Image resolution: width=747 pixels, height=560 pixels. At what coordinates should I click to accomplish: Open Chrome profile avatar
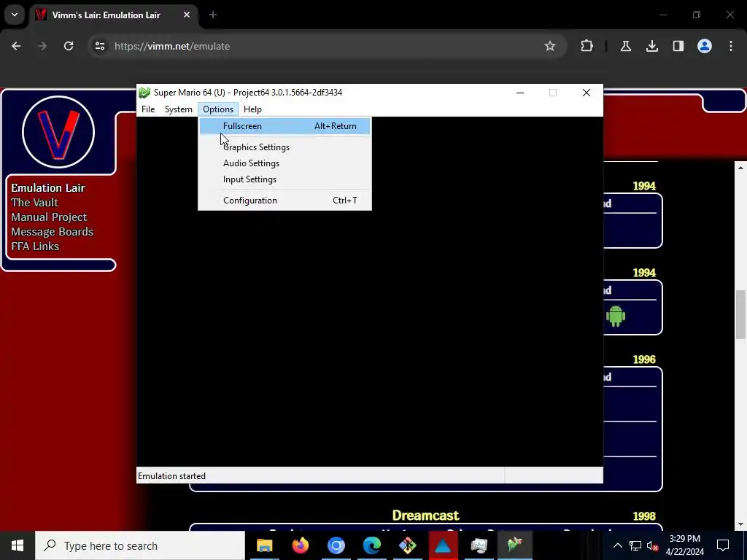pos(705,46)
